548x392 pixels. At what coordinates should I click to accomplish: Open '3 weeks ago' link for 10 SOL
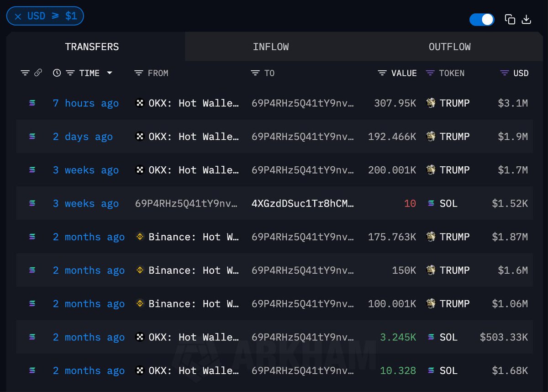click(x=86, y=203)
